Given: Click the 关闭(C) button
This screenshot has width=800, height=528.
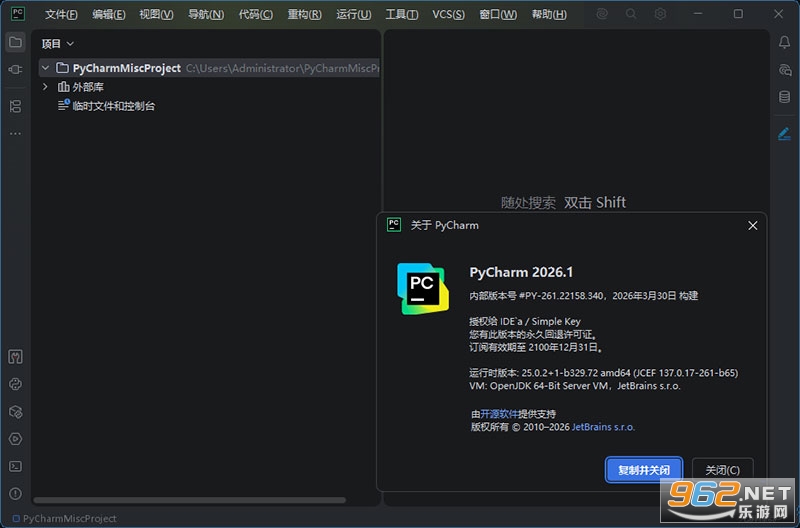Looking at the screenshot, I should 722,470.
